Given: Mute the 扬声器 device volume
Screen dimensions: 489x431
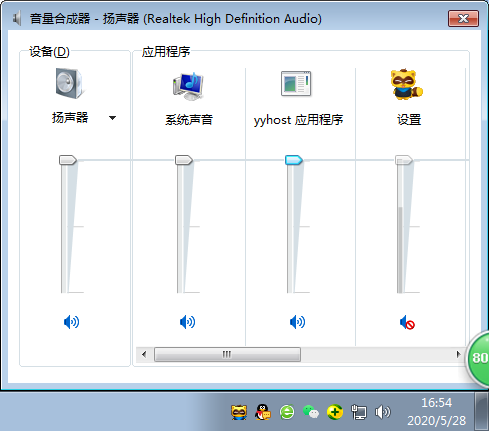Looking at the screenshot, I should point(71,322).
